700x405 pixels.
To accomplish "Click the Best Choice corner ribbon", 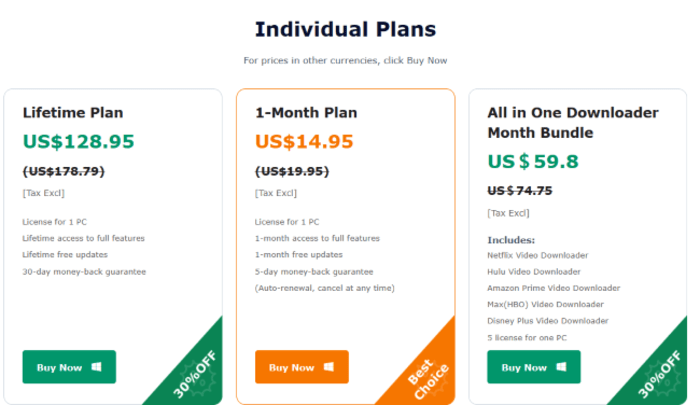I will coord(428,379).
